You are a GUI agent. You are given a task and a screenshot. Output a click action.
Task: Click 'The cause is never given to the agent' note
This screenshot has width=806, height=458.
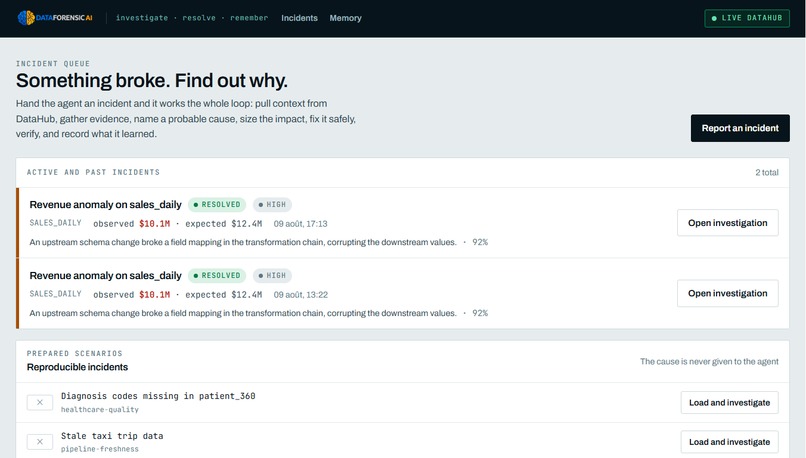709,361
